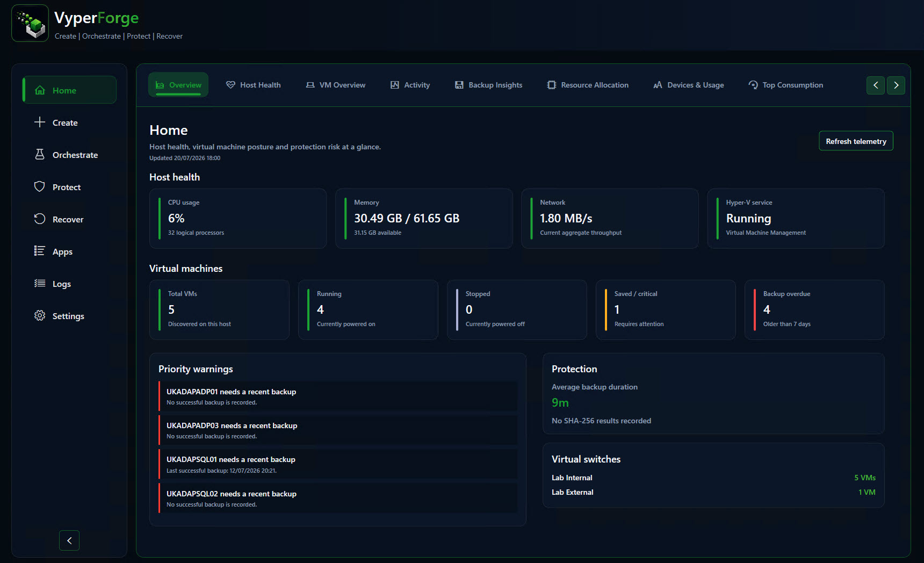Click the Hyper-V service Running card
This screenshot has height=563, width=924.
pos(796,218)
